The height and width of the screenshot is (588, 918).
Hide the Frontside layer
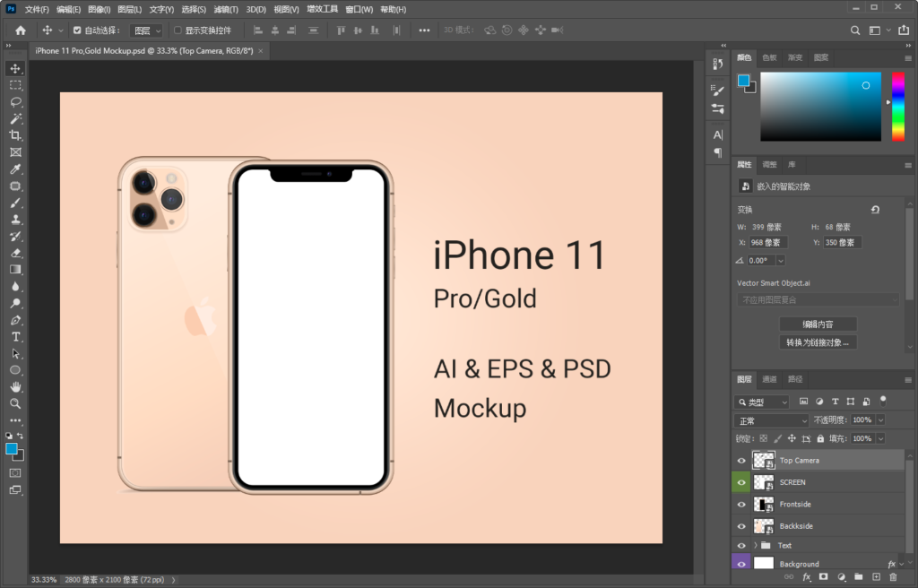pos(741,505)
